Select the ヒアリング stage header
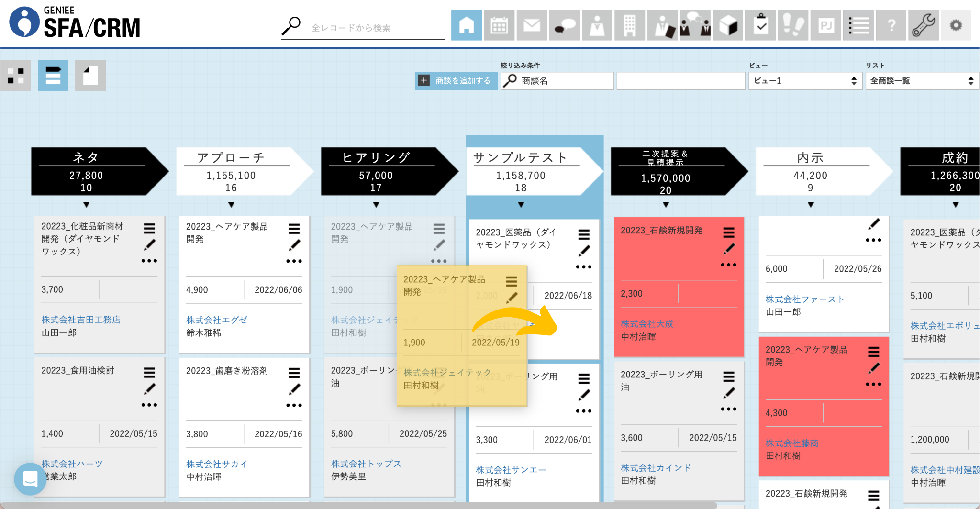This screenshot has height=509, width=980. (x=390, y=171)
